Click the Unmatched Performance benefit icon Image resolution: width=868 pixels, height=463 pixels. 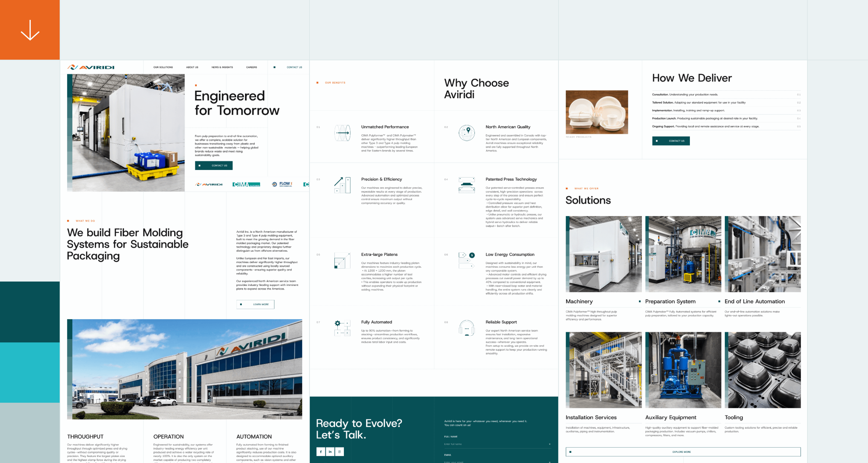(x=342, y=133)
